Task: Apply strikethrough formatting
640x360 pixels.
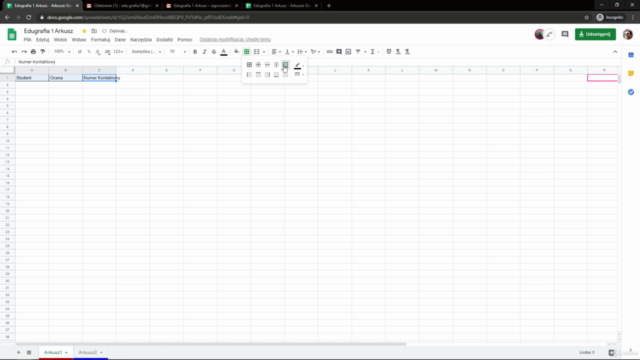Action: pos(214,52)
